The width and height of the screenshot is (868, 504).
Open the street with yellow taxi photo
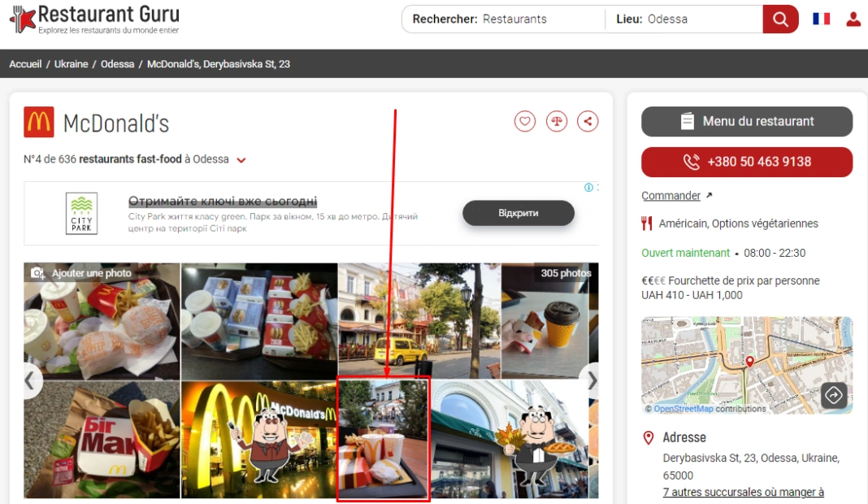[x=419, y=321]
